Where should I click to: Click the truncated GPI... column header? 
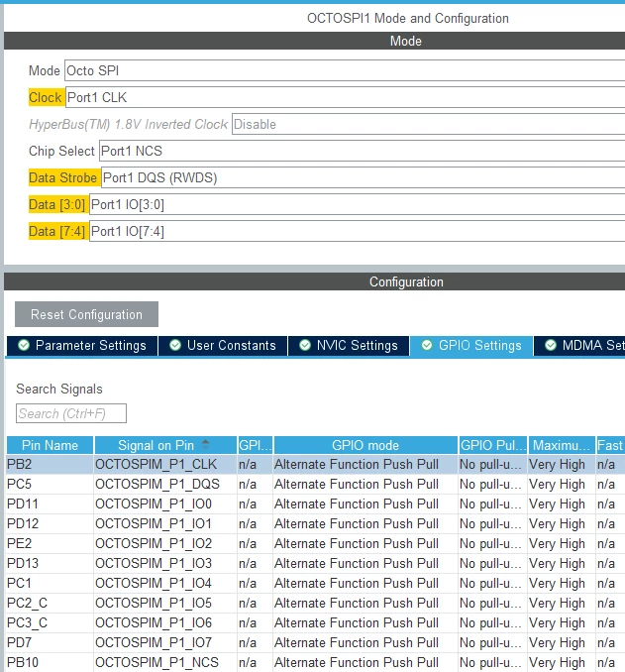(256, 445)
